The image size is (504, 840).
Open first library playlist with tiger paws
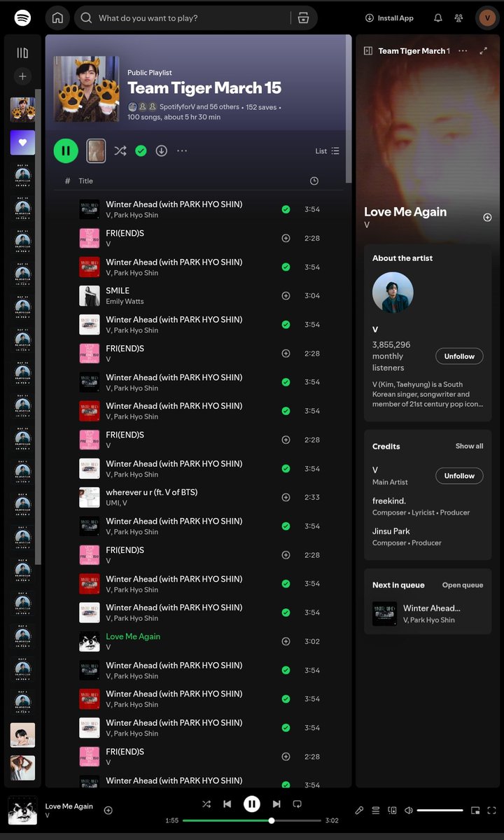pos(22,110)
